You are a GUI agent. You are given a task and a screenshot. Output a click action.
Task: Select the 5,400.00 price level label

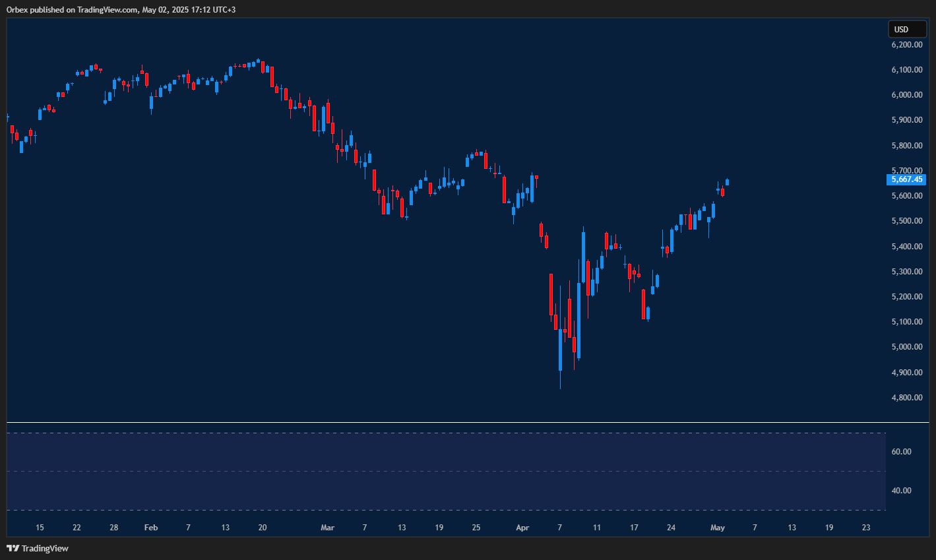(x=906, y=247)
